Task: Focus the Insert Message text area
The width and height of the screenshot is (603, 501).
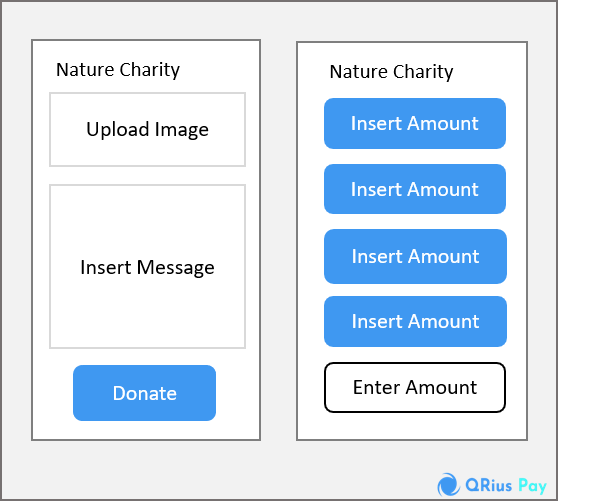Action: pos(147,266)
